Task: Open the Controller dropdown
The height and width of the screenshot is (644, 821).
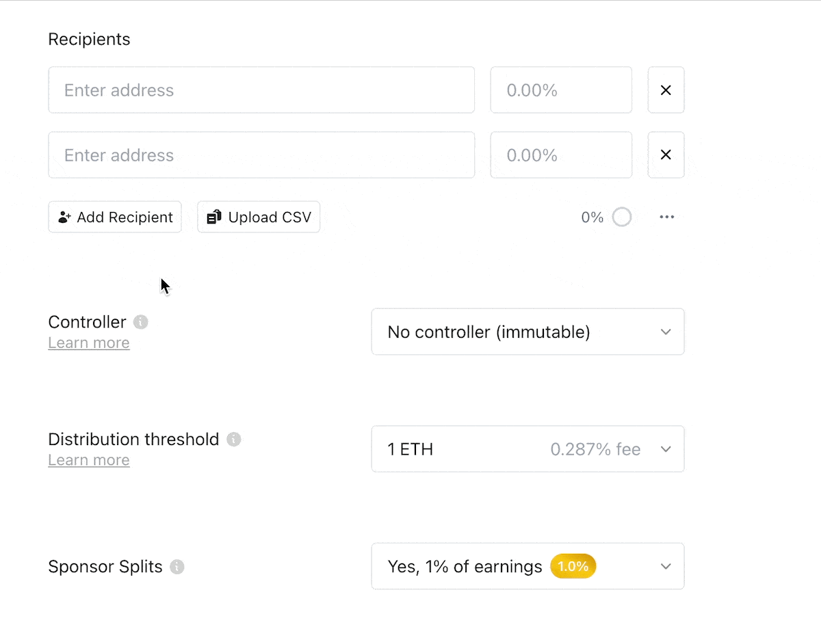Action: pos(527,332)
